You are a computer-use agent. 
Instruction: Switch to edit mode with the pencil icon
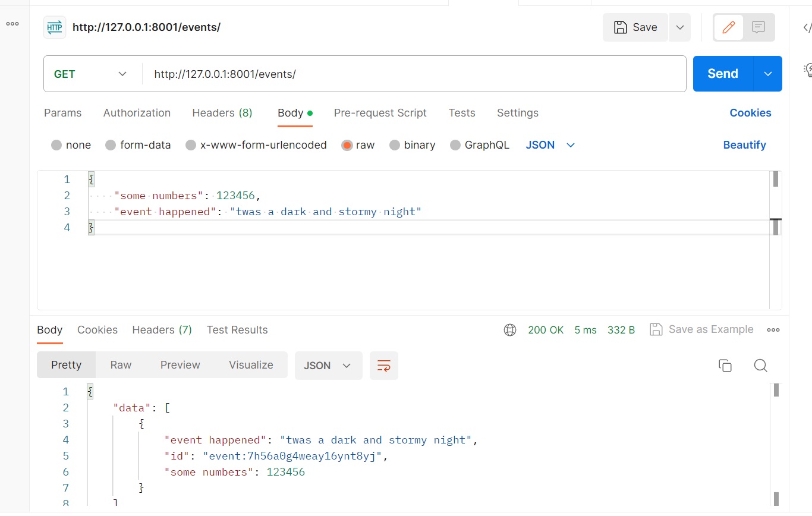point(729,27)
